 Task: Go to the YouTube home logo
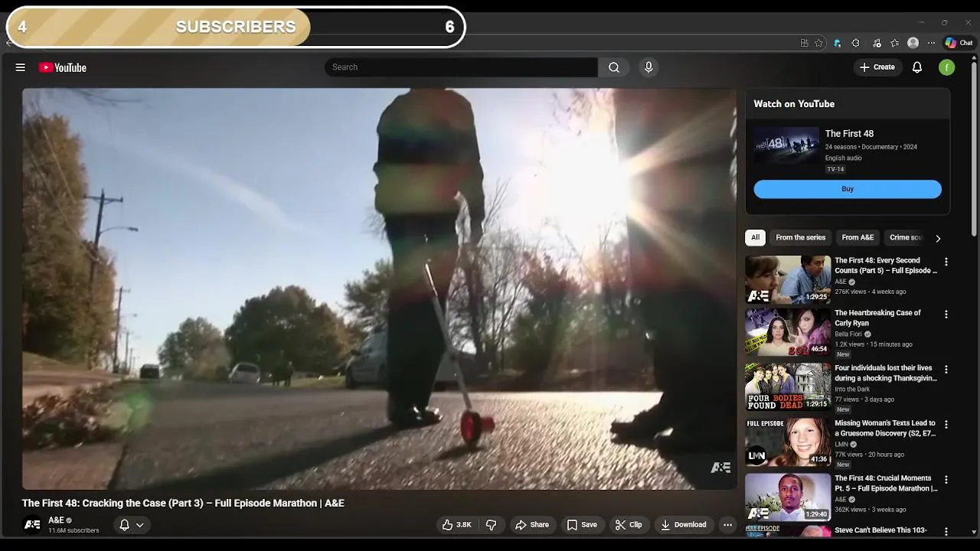pyautogui.click(x=62, y=67)
